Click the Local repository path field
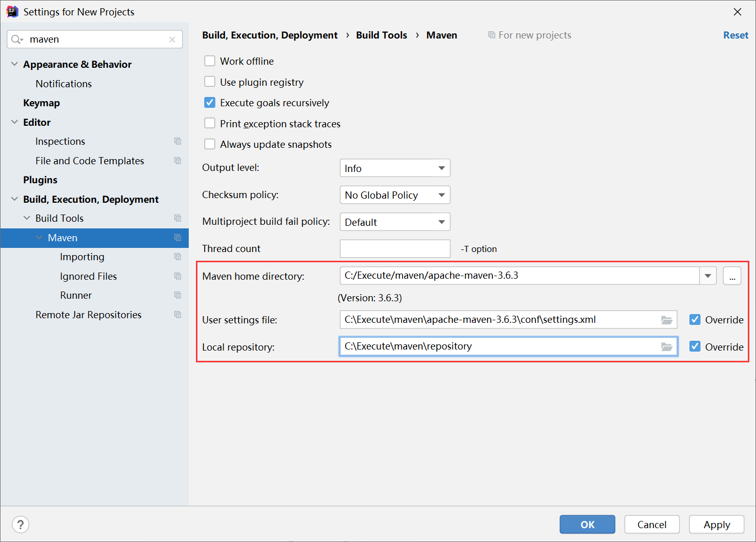756x542 pixels. (508, 346)
